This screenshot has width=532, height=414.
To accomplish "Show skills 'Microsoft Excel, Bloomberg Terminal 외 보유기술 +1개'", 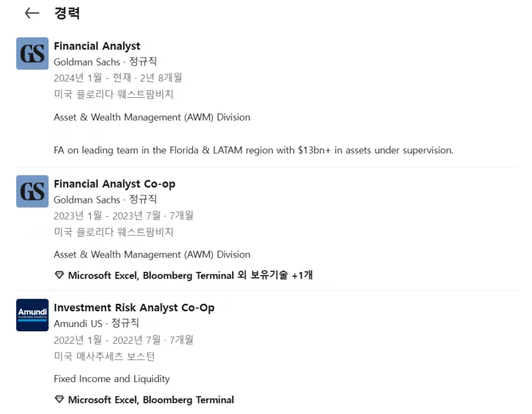I will coord(190,275).
